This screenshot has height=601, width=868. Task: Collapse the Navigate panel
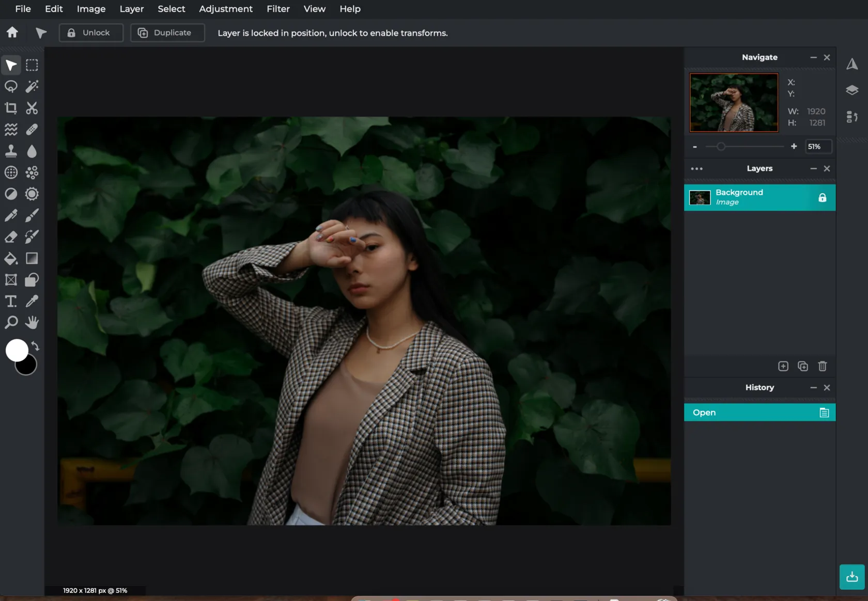tap(813, 57)
